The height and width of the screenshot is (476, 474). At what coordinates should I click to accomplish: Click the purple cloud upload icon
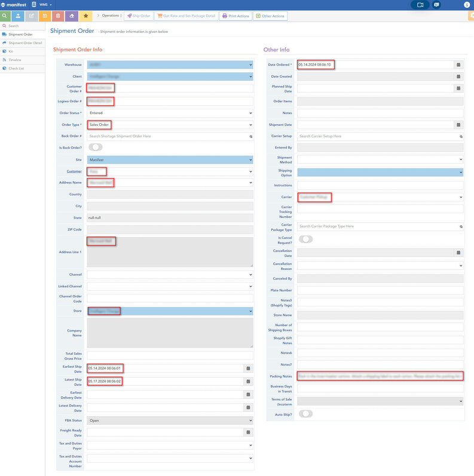coord(72,16)
